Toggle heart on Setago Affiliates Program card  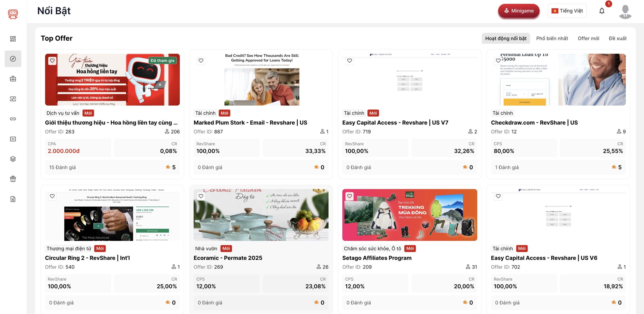pyautogui.click(x=349, y=196)
